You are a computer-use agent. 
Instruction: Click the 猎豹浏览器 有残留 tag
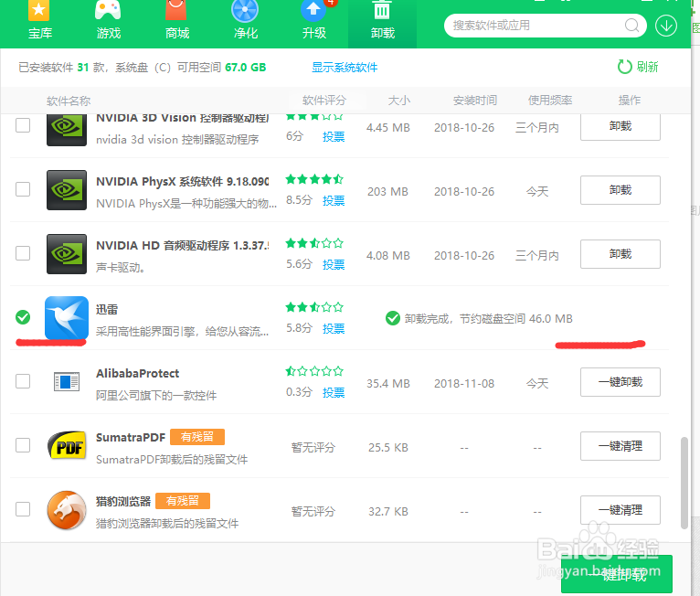(183, 501)
